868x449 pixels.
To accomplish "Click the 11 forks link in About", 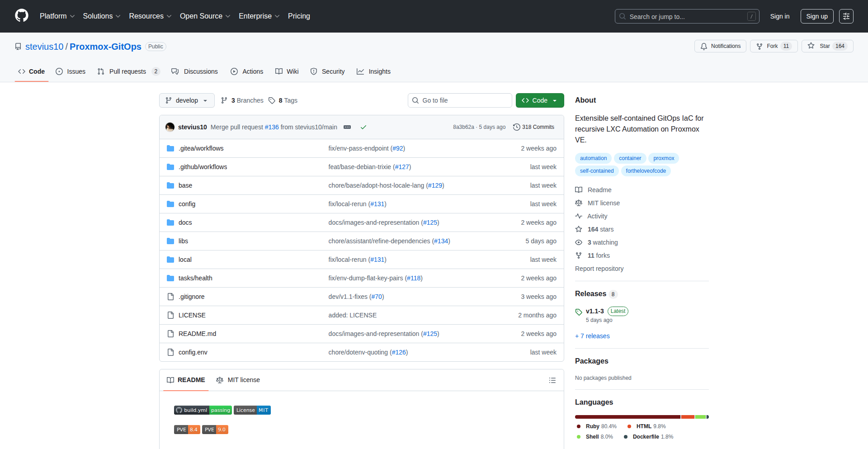I will click(593, 255).
